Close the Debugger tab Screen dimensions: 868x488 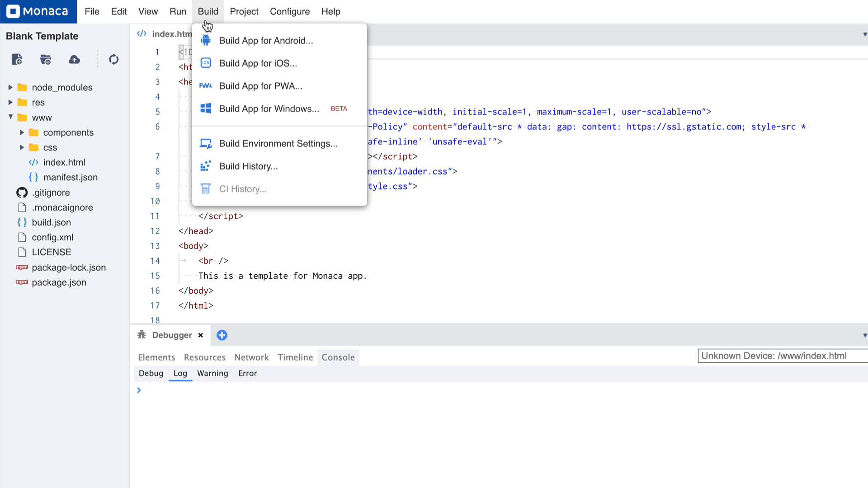coord(201,335)
